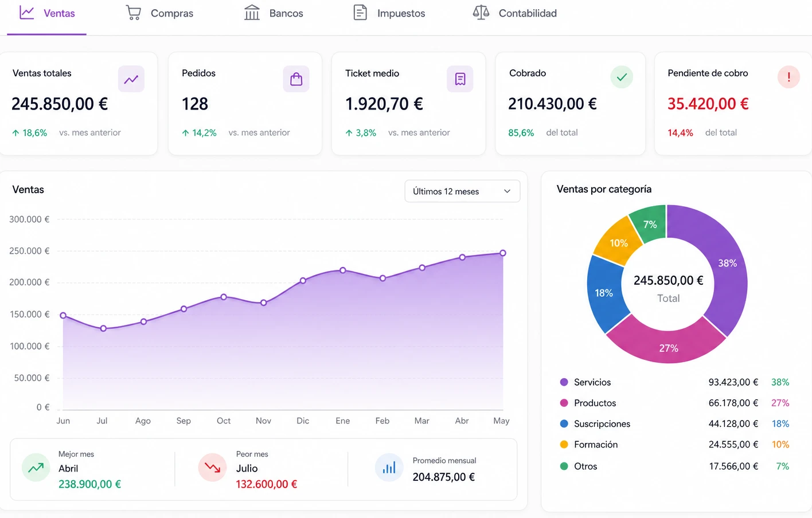This screenshot has width=812, height=518.
Task: Click the receipt icon in Ticket medio card
Action: [460, 79]
